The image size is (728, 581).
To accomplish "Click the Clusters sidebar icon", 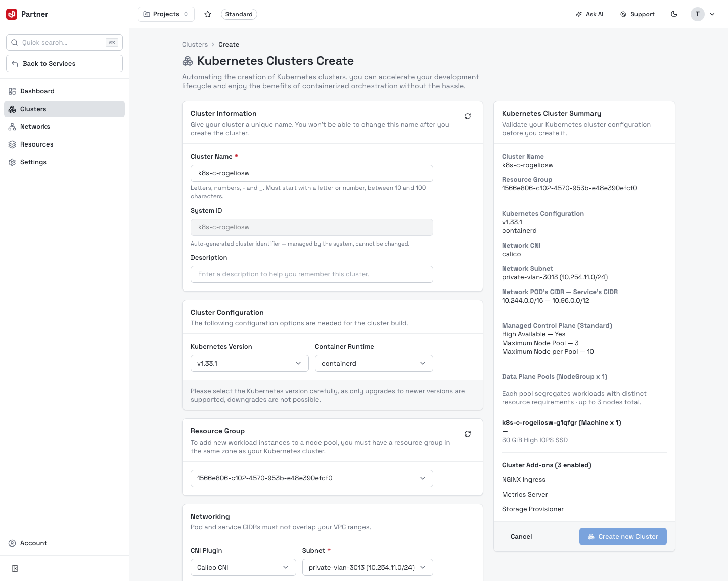I will [x=12, y=109].
